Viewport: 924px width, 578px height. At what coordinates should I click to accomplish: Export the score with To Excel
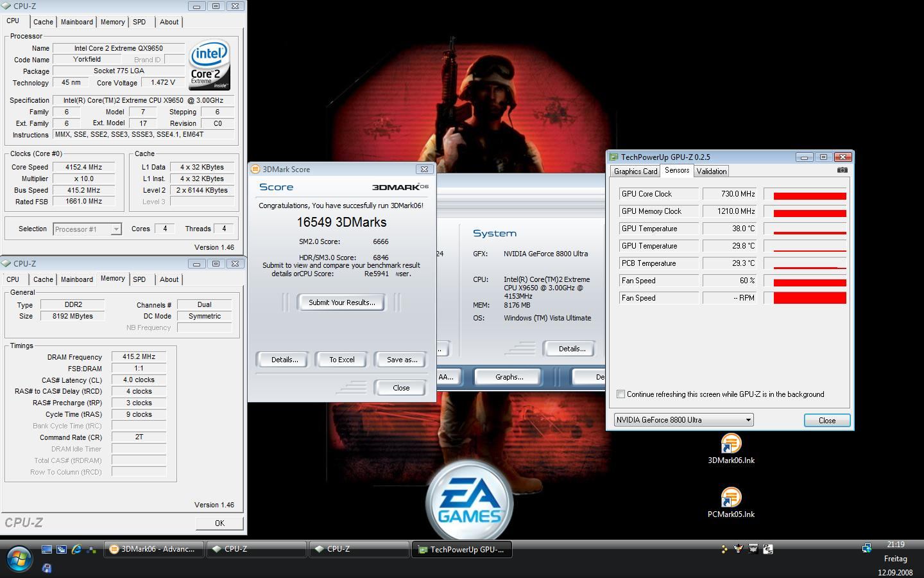coord(341,360)
